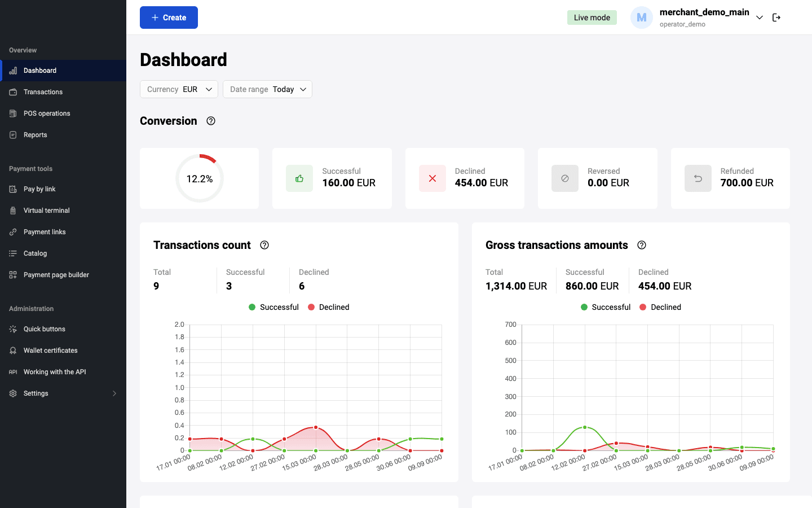This screenshot has height=508, width=812.
Task: Click help icon beside Transactions count
Action: (x=264, y=245)
